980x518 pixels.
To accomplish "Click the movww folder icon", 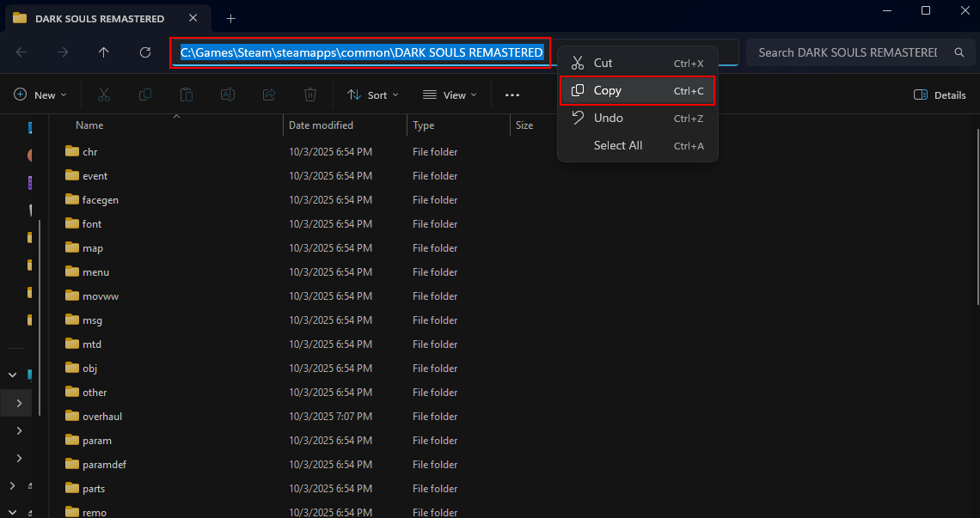I will [72, 296].
